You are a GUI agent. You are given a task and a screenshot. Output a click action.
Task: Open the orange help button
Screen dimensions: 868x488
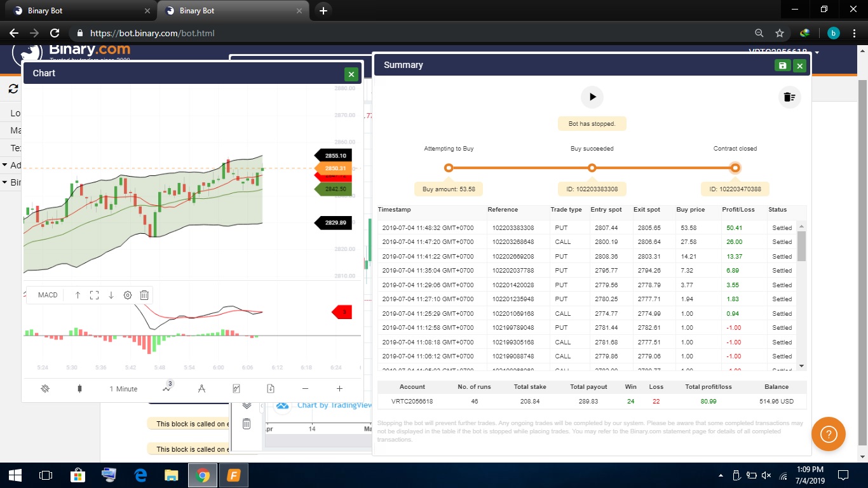pos(829,434)
